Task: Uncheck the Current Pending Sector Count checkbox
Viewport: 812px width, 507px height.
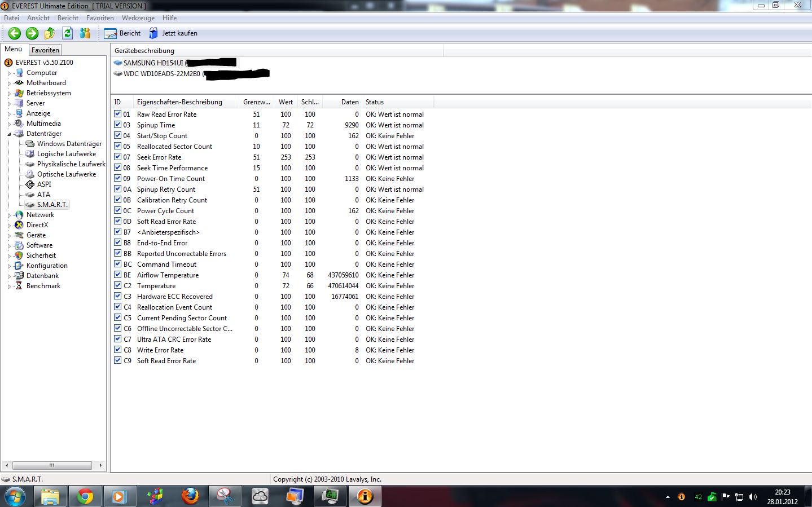Action: coord(118,318)
